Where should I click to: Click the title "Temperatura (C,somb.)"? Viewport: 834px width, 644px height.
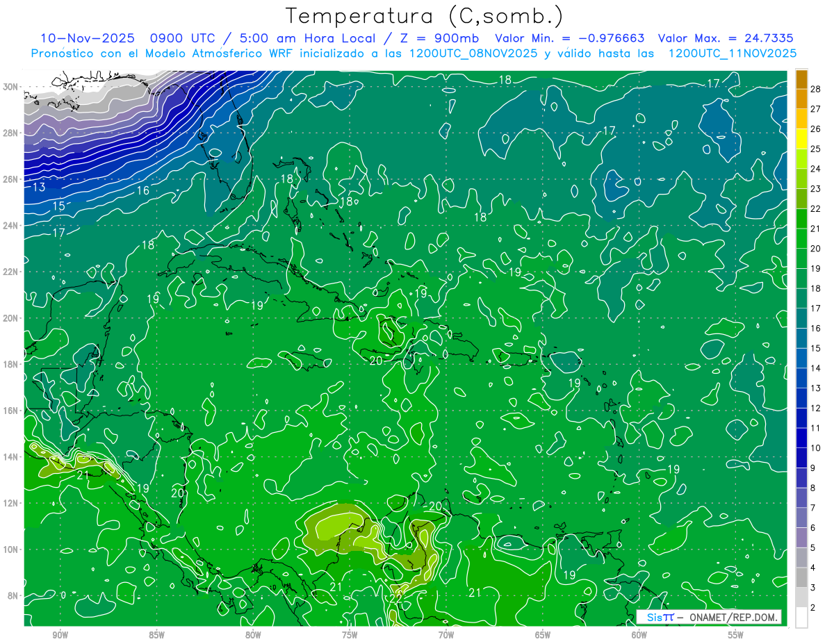tap(424, 16)
